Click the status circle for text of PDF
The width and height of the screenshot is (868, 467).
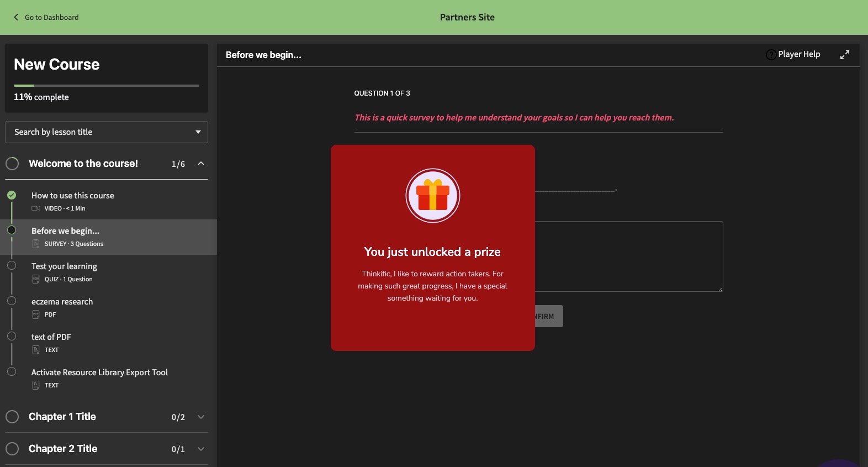click(12, 336)
